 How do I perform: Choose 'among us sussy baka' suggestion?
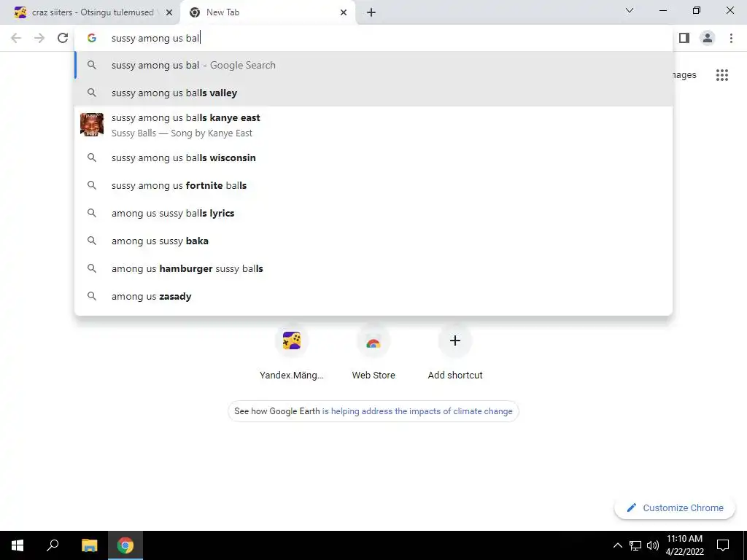click(373, 241)
